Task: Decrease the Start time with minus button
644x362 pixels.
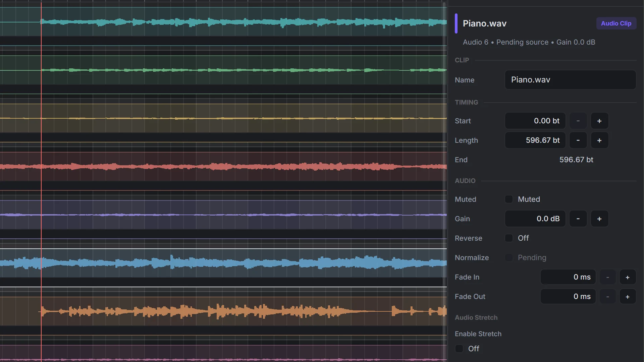Action: click(x=578, y=121)
